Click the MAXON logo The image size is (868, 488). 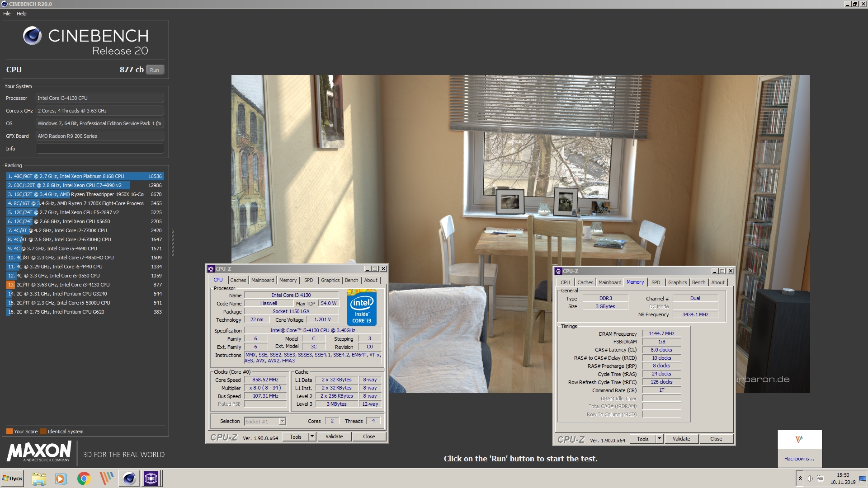[x=39, y=451]
